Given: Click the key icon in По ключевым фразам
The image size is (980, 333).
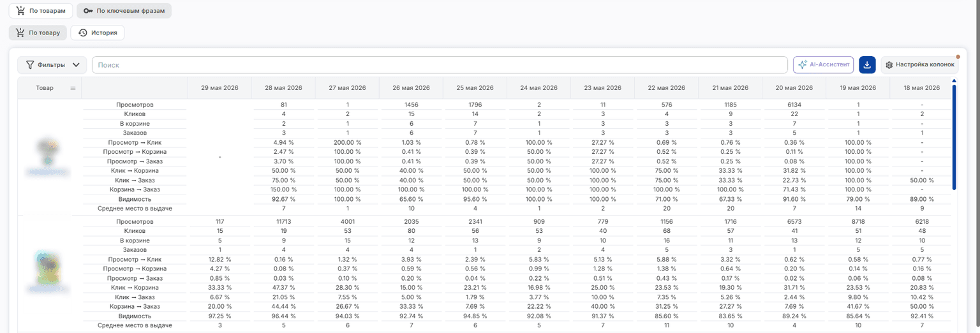Looking at the screenshot, I should (89, 11).
